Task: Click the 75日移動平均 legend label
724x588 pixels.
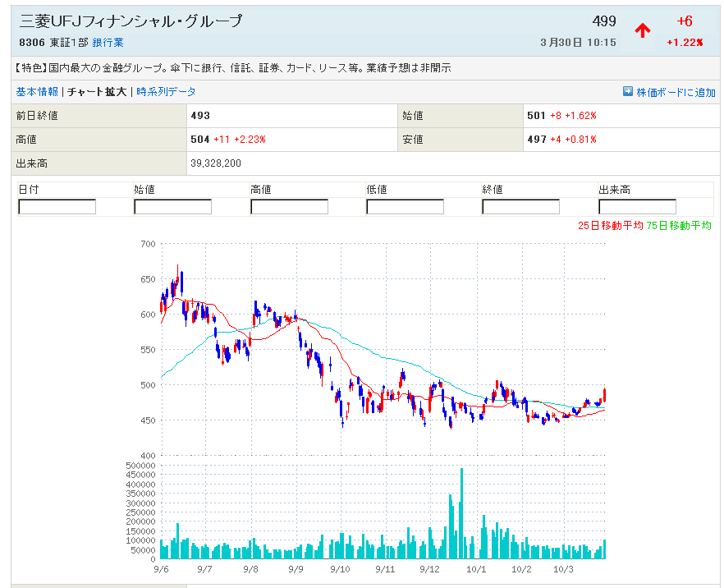Action: pyautogui.click(x=679, y=225)
